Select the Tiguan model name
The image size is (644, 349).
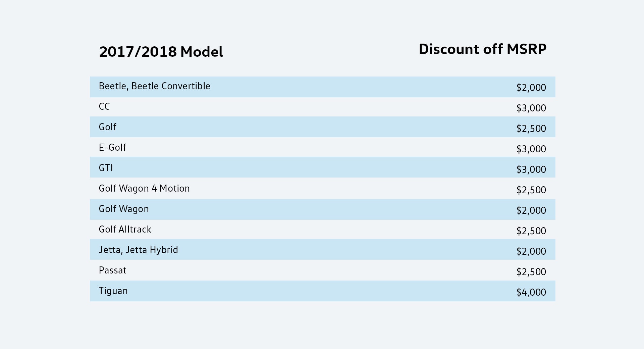tap(113, 291)
